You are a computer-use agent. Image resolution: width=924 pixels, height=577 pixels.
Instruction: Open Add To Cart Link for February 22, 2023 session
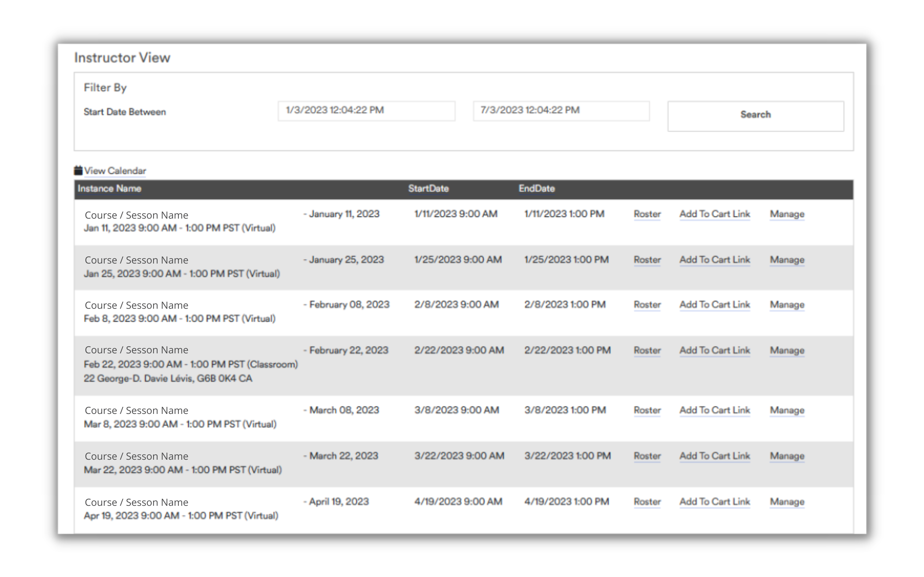coord(715,350)
